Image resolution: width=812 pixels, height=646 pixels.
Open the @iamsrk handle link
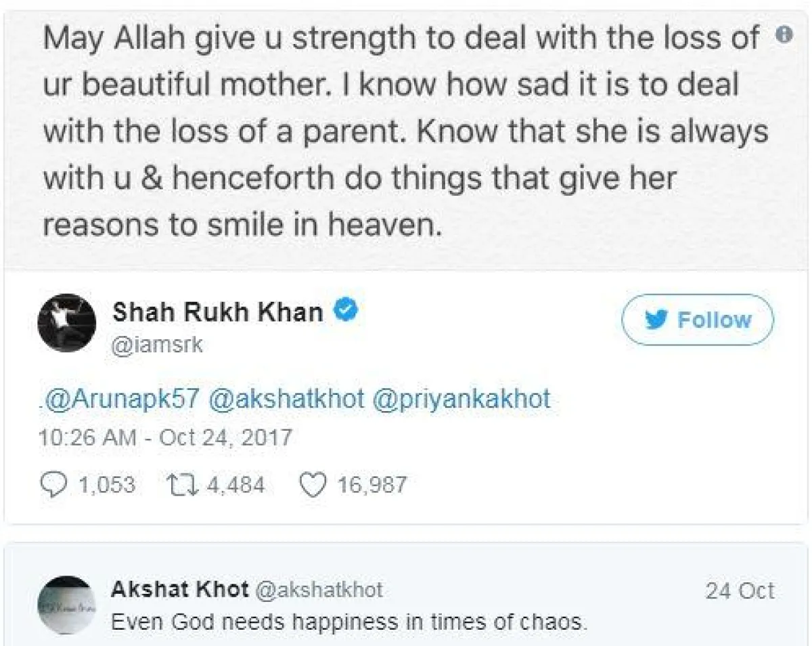(157, 345)
